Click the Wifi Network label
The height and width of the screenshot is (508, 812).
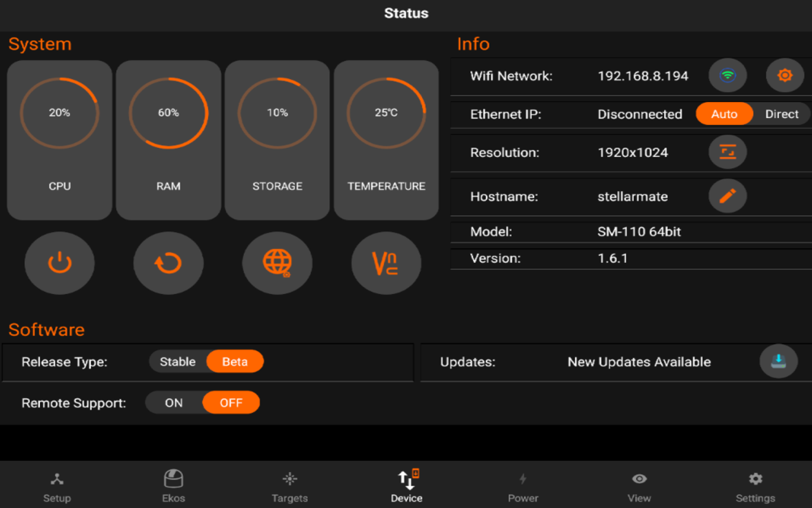click(511, 76)
